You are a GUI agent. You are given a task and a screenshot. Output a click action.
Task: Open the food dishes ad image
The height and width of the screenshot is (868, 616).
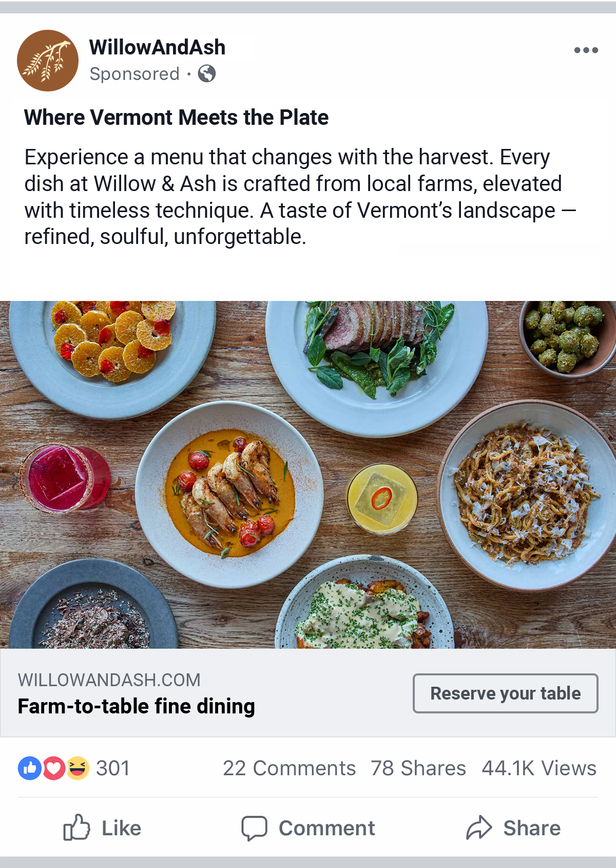(x=308, y=474)
